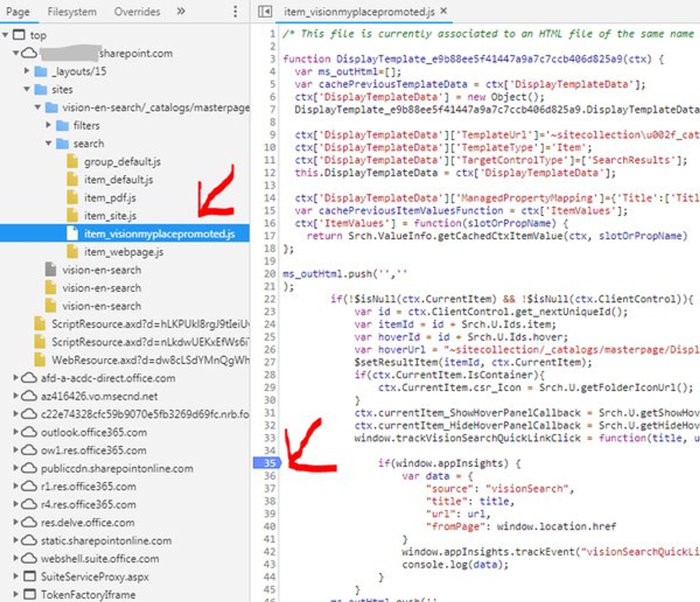Open the Overrides tab
The height and width of the screenshot is (602, 700).
(x=137, y=11)
